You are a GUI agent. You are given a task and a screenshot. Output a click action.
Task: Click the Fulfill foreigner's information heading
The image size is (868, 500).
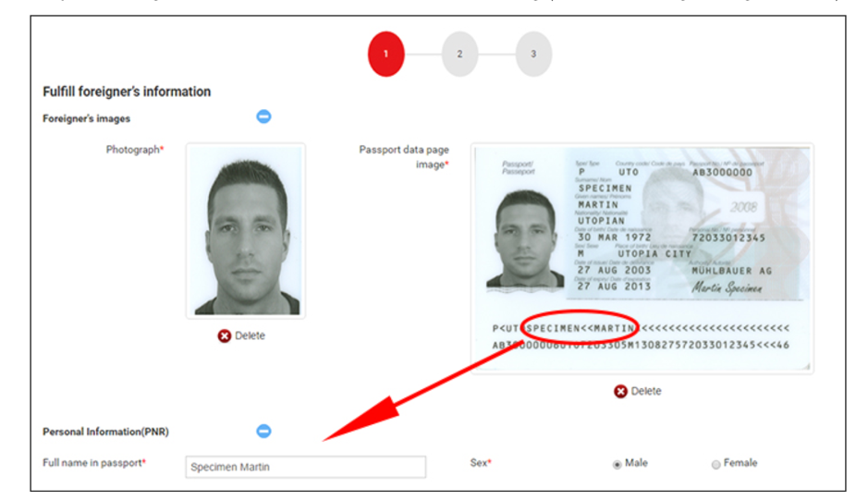[x=127, y=91]
